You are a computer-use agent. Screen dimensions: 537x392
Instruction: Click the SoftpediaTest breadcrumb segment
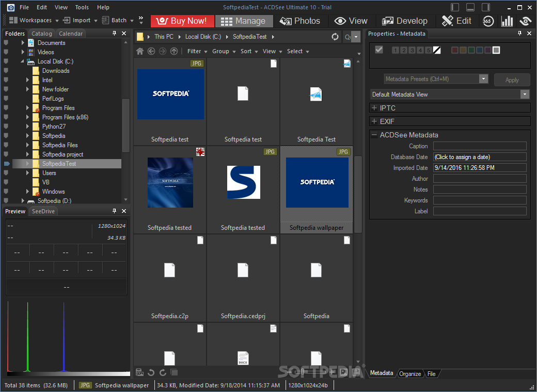249,37
